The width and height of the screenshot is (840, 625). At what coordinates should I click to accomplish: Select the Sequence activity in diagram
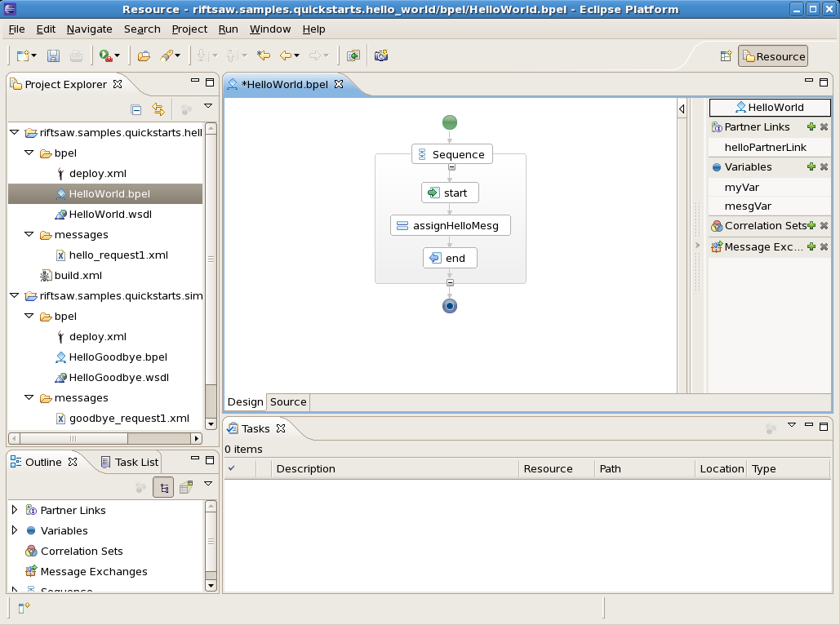coord(451,154)
